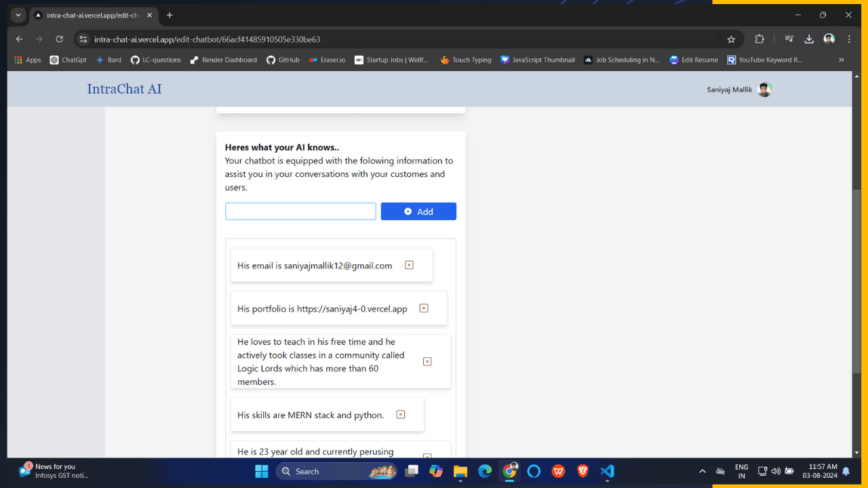Launch Visual Studio Code from the taskbar
Image resolution: width=868 pixels, height=488 pixels.
[607, 471]
